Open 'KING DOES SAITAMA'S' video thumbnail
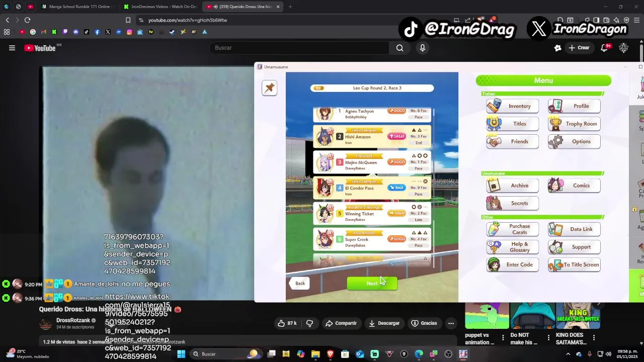Screen dimensions: 644x362 pyautogui.click(x=578, y=315)
